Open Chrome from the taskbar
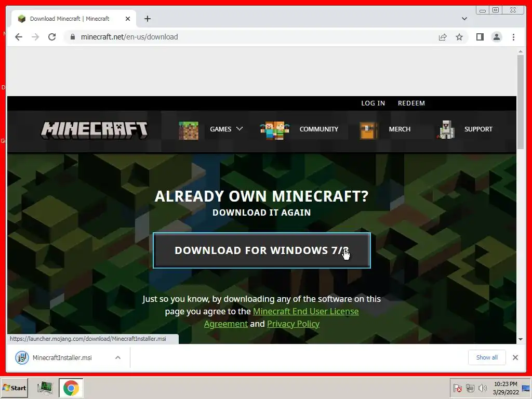This screenshot has height=399, width=532. (71, 388)
